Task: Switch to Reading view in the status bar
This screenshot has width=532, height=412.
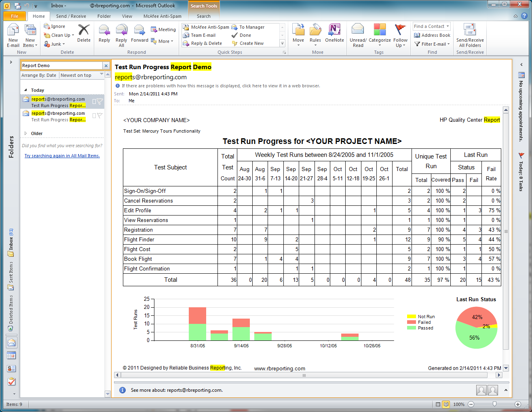Action: 445,404
